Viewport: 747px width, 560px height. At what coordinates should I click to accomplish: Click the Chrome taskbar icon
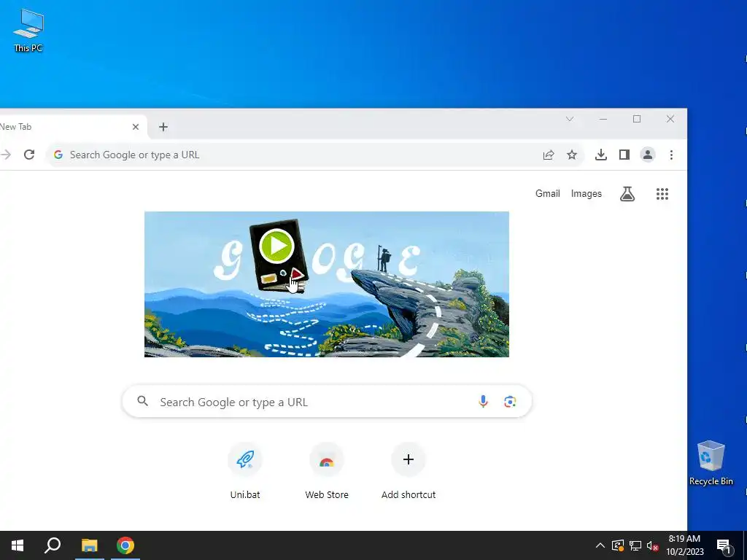(125, 545)
